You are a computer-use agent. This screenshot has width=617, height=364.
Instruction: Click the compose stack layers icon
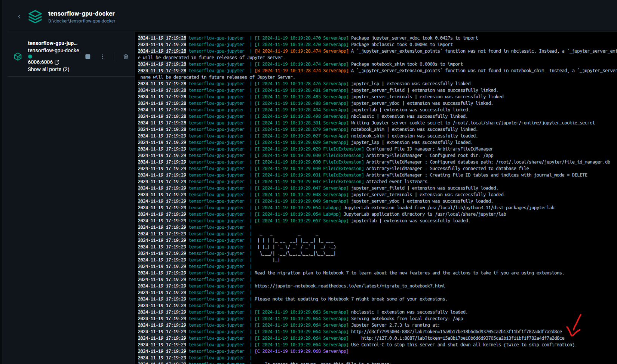pyautogui.click(x=35, y=17)
